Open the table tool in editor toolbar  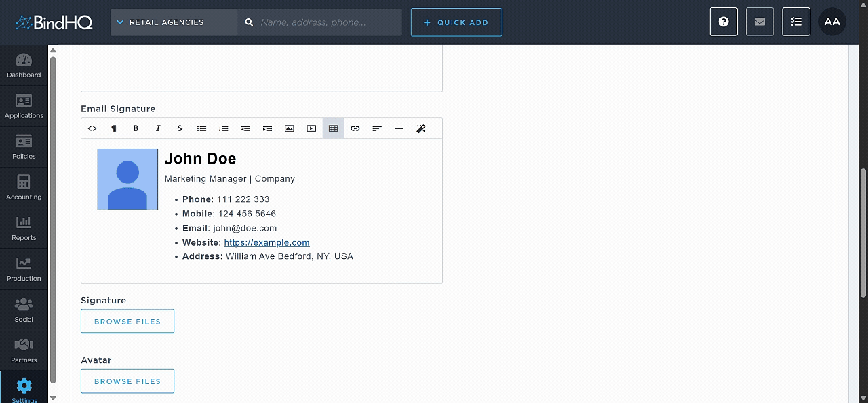[x=333, y=128]
